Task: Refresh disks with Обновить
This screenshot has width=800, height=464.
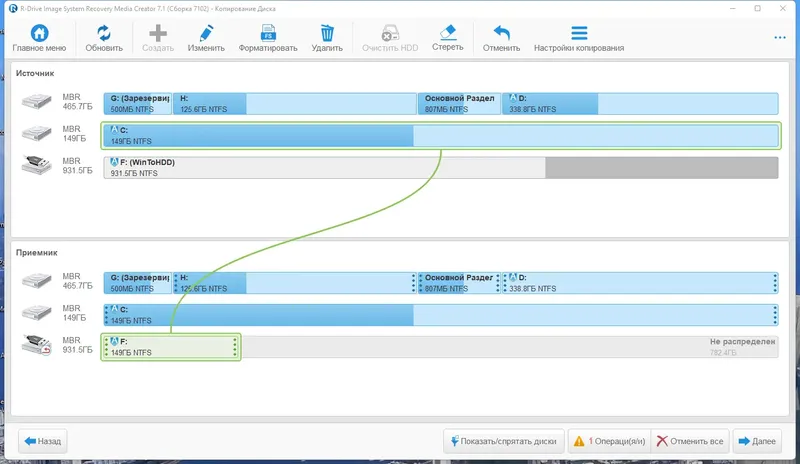Action: coord(104,38)
